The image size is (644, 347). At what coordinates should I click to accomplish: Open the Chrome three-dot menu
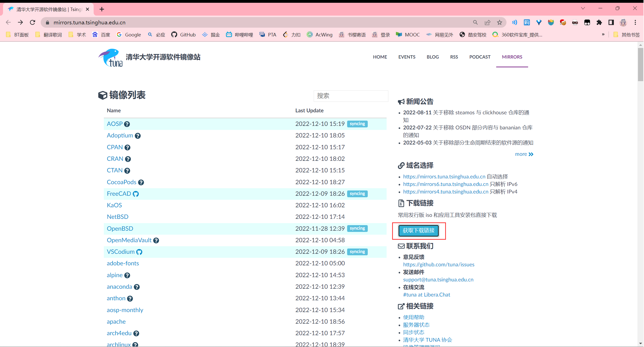pos(635,22)
